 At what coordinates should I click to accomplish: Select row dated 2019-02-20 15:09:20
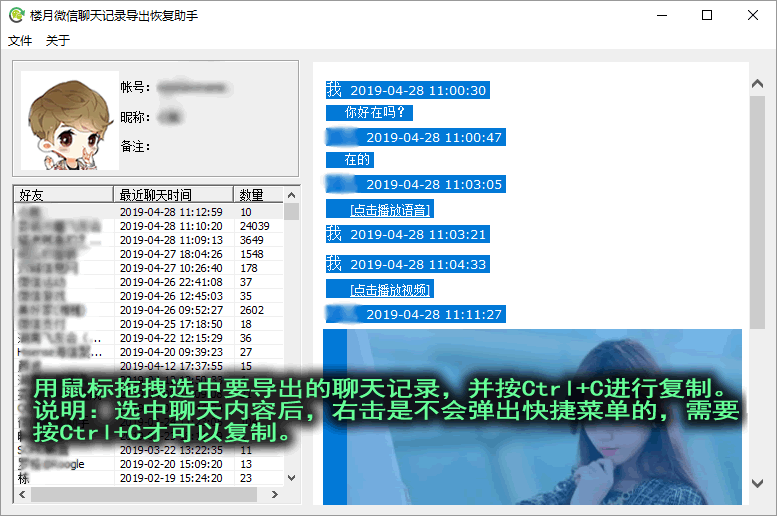click(x=149, y=464)
